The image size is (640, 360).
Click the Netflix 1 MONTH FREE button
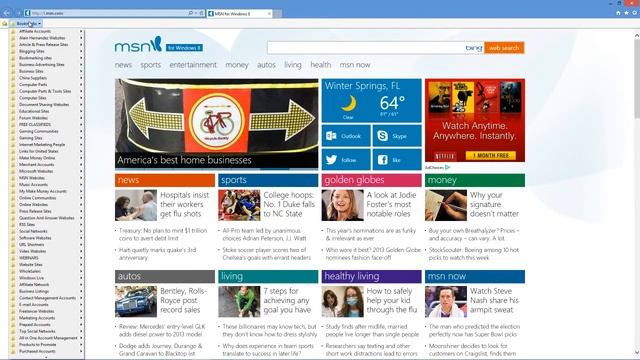[491, 156]
